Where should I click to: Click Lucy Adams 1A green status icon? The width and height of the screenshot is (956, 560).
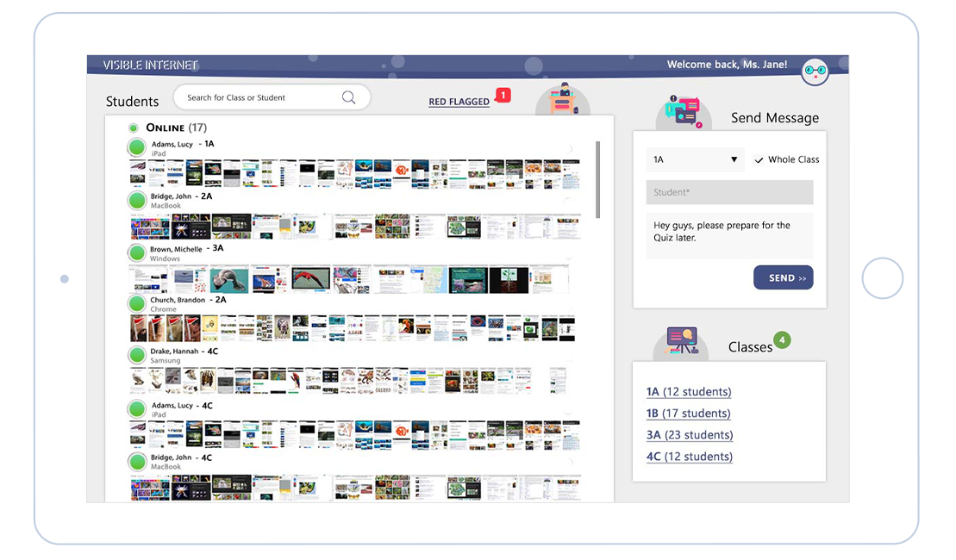point(136,148)
